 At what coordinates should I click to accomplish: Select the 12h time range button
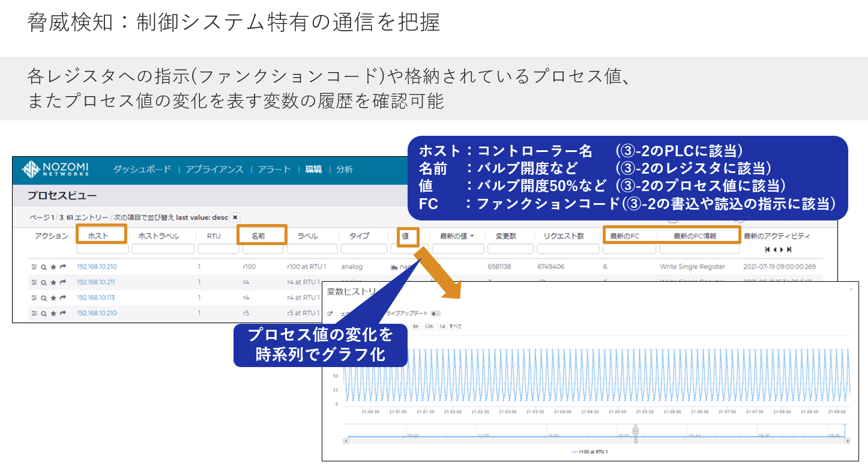[429, 326]
